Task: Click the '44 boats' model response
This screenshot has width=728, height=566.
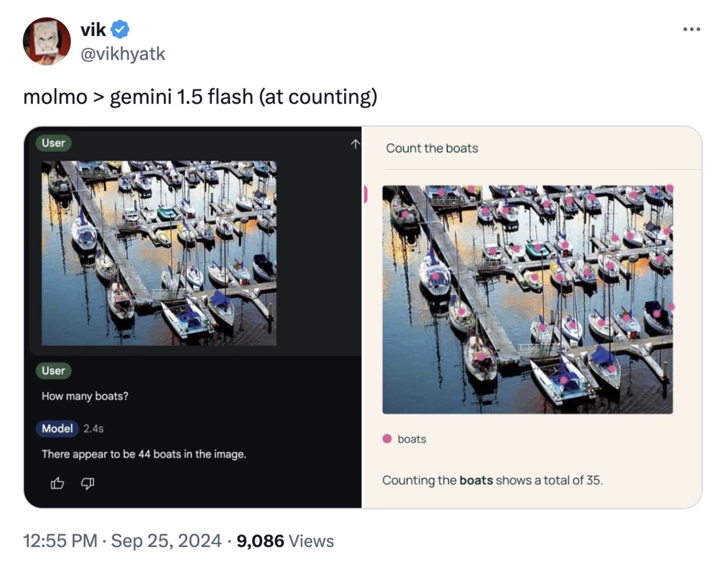Action: (144, 454)
